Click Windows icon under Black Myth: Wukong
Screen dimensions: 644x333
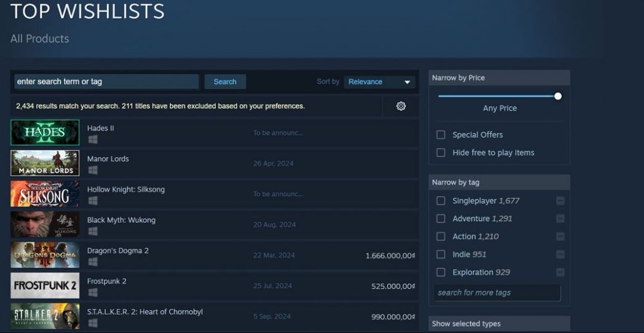[93, 231]
